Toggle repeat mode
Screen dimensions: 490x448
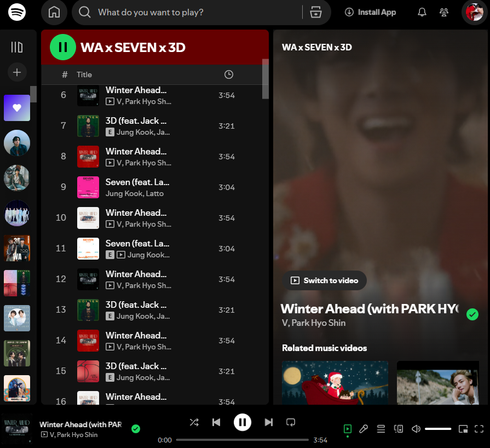291,422
